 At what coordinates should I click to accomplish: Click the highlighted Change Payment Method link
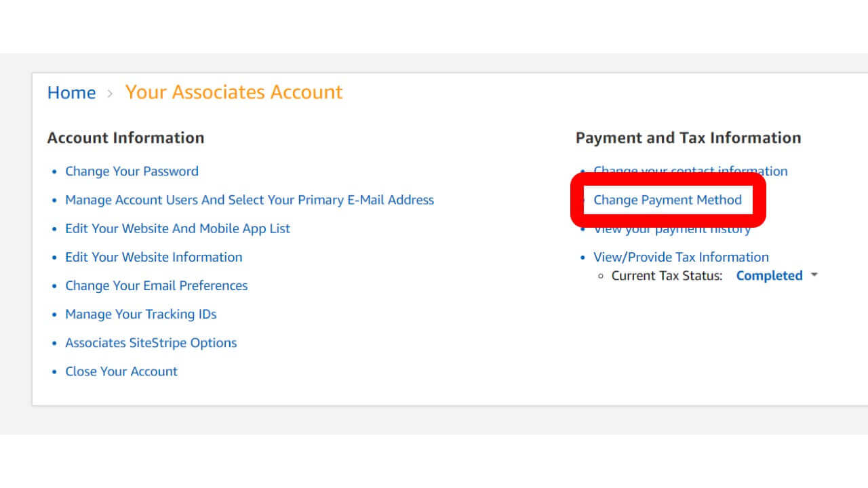(667, 200)
